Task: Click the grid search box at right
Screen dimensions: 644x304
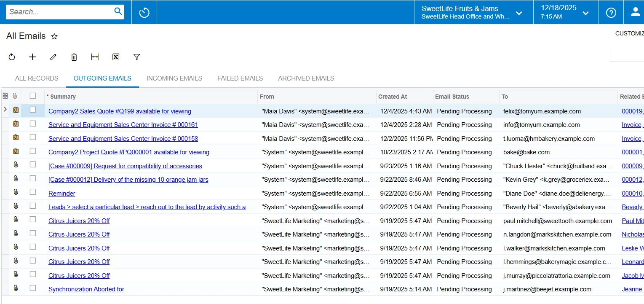Action: point(627,56)
